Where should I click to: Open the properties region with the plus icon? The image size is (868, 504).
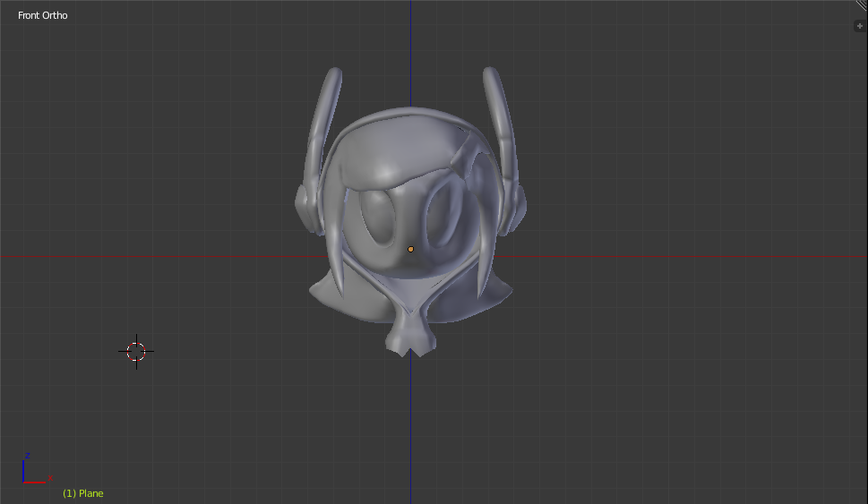coord(860,26)
